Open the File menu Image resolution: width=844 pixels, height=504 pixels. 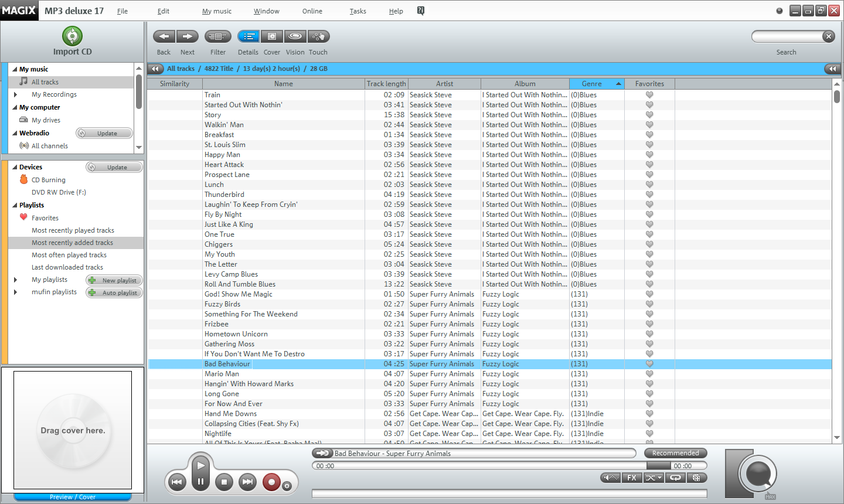[x=122, y=11]
